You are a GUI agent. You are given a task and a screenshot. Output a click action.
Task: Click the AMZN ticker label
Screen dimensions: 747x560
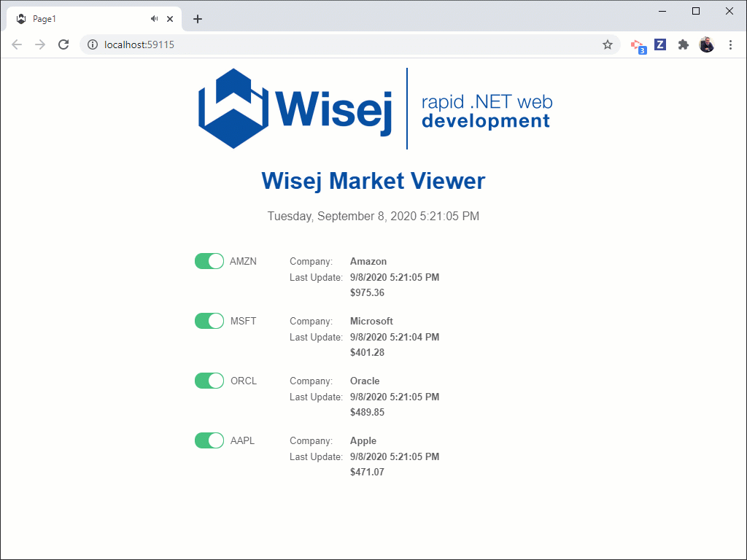(243, 262)
